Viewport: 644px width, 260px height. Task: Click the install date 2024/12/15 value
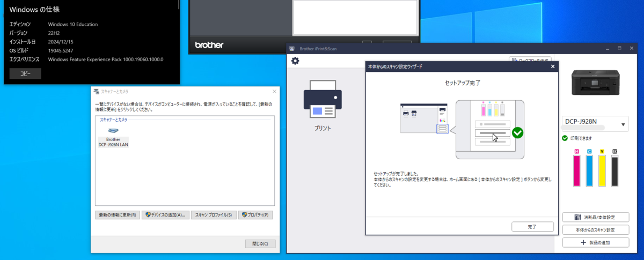61,41
